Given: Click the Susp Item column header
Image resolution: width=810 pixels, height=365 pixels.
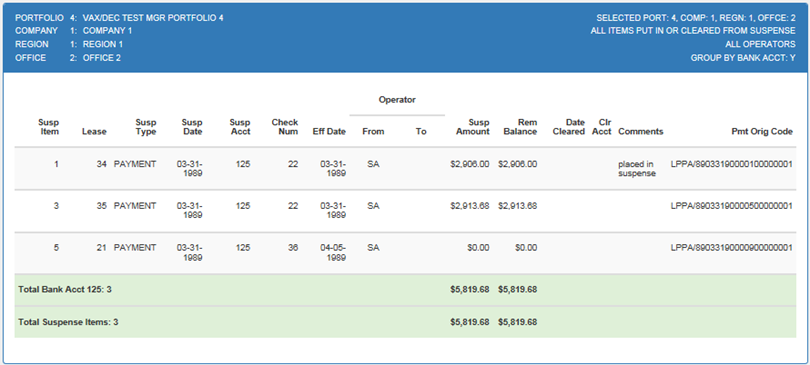Looking at the screenshot, I should pyautogui.click(x=49, y=127).
